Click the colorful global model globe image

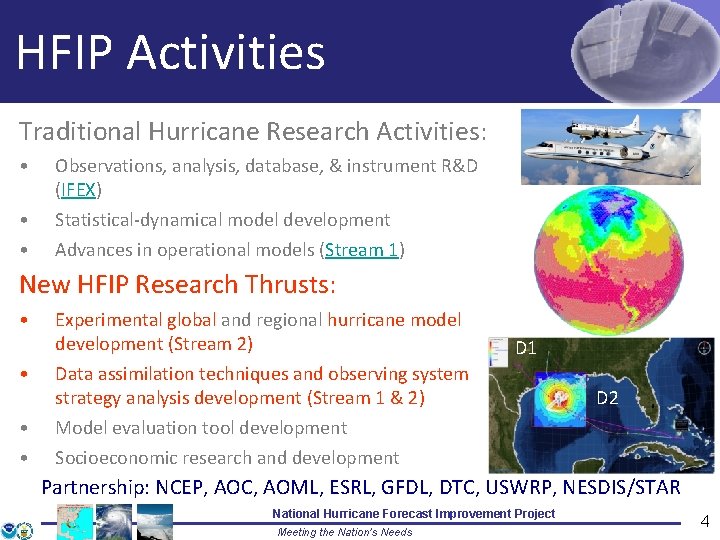pos(608,260)
